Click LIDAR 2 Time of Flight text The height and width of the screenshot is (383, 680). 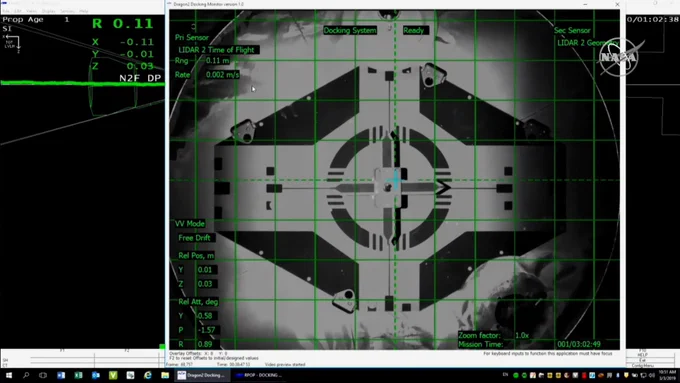[x=216, y=50]
